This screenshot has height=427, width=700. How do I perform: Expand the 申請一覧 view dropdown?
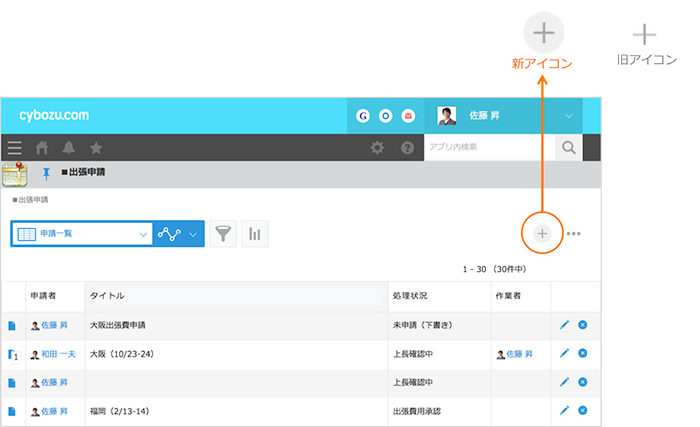point(141,234)
